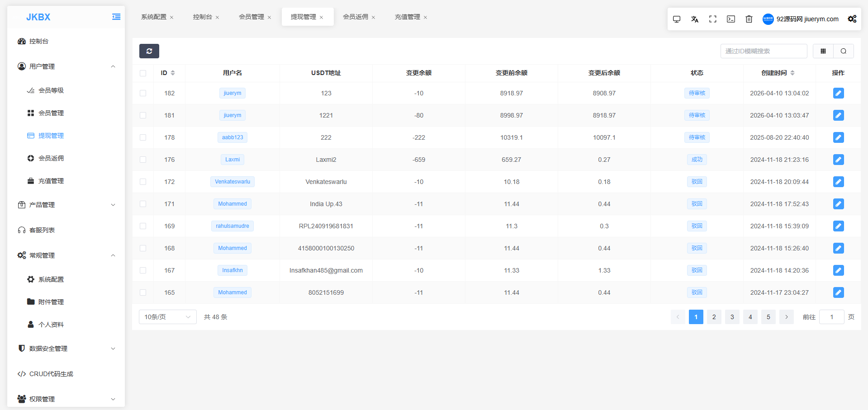Collapse the 用户管理 sidebar menu

pos(66,66)
